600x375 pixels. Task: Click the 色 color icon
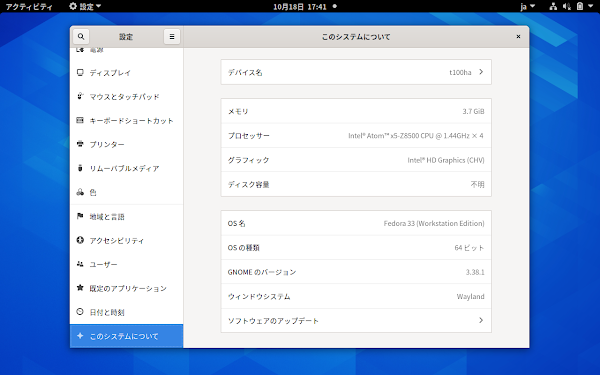tap(80, 192)
